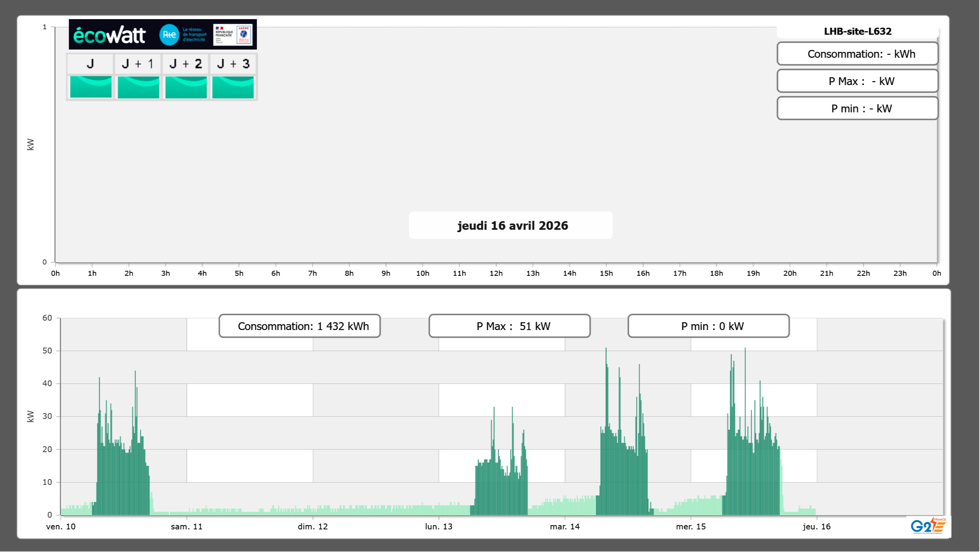Click the écowatt logo
This screenshot has height=552, width=980.
click(x=110, y=35)
